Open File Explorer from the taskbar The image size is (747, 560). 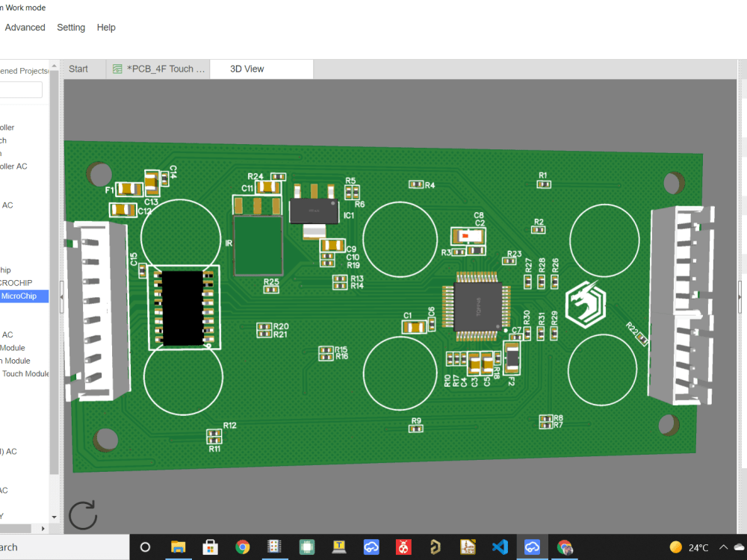tap(178, 547)
